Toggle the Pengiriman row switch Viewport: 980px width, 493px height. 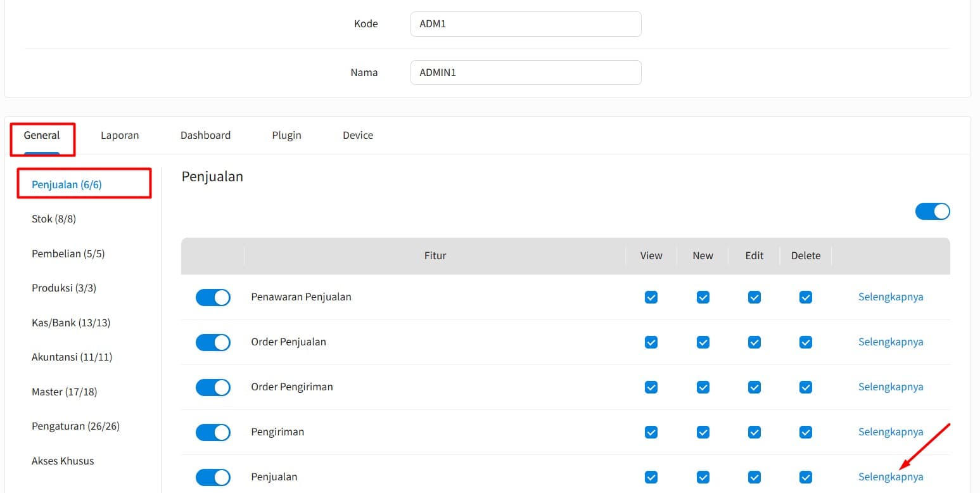coord(213,432)
